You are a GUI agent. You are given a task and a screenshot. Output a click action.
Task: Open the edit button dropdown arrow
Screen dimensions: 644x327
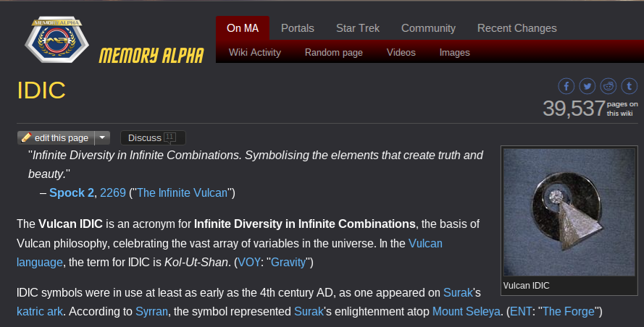pyautogui.click(x=102, y=138)
